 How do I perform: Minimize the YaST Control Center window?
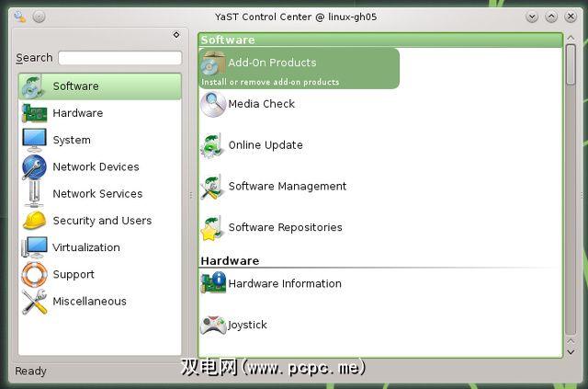[532, 17]
